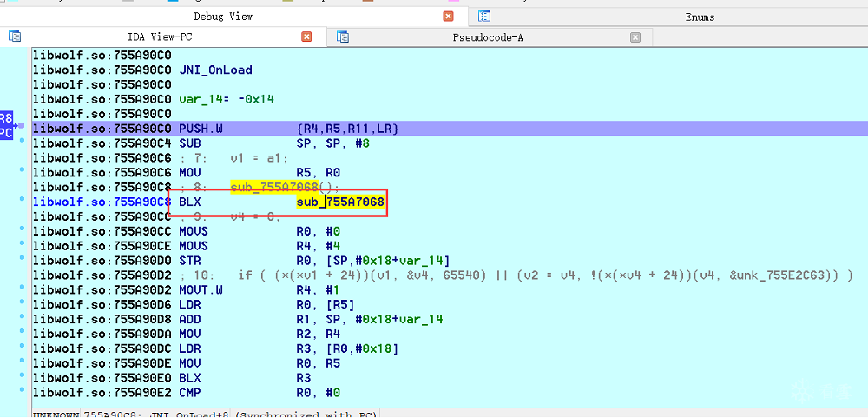Screen dimensions: 868x418
Task: Select the IDA View-PC tab
Action: (x=160, y=37)
